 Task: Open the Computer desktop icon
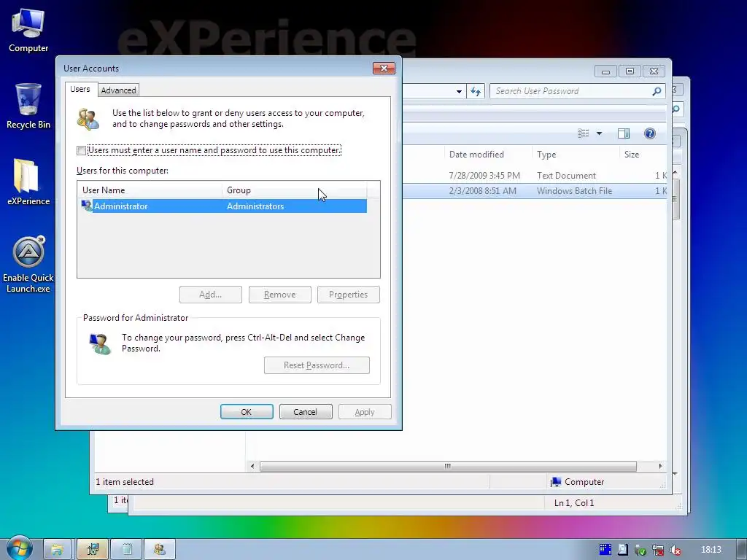(x=28, y=31)
